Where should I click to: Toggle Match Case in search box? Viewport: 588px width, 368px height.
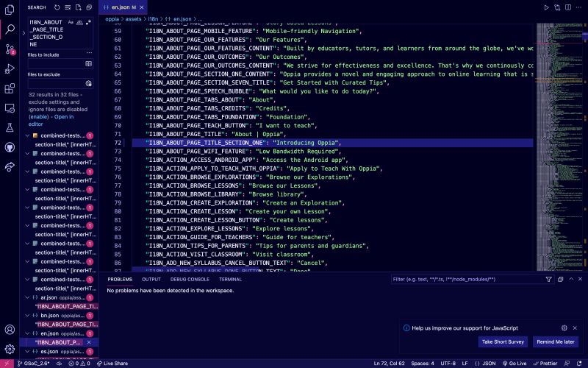(71, 23)
